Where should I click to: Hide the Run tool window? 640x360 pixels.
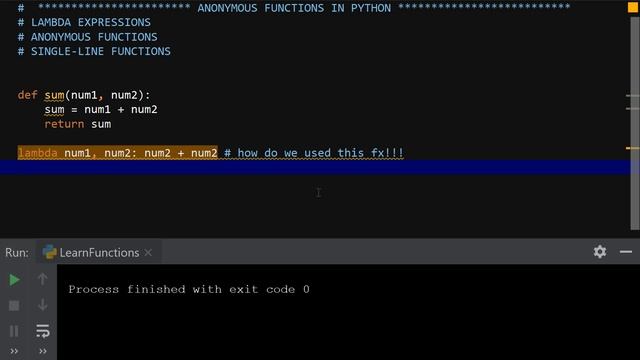626,252
